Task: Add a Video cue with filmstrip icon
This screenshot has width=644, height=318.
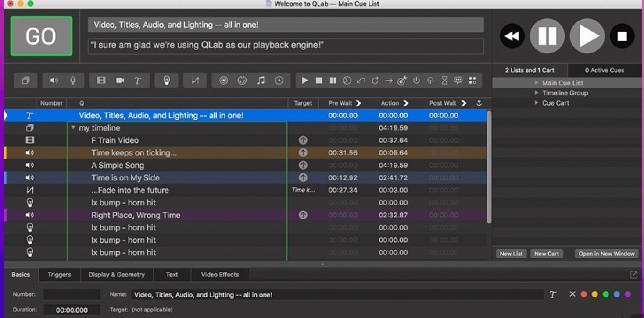Action: click(x=101, y=81)
